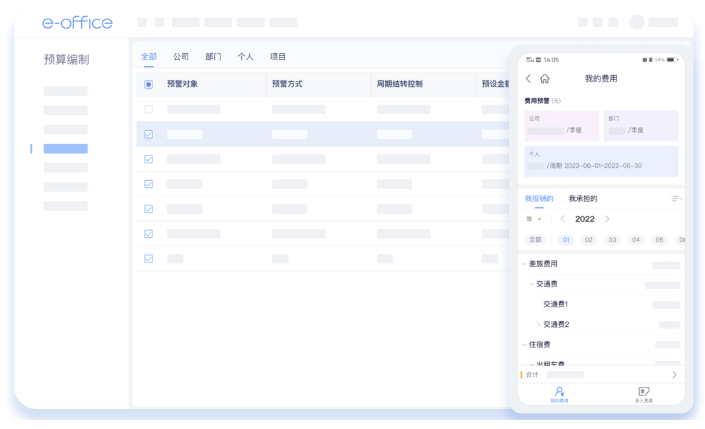
Task: Tap the battery icon in phone status bar
Action: click(x=672, y=60)
